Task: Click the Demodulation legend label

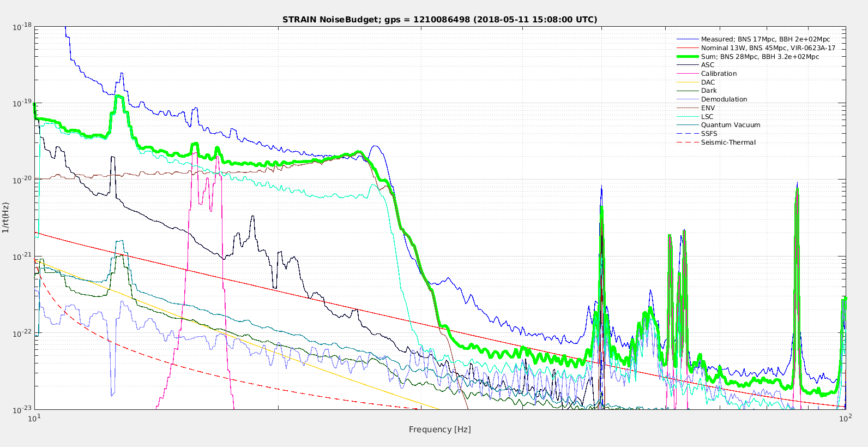Action: (724, 99)
